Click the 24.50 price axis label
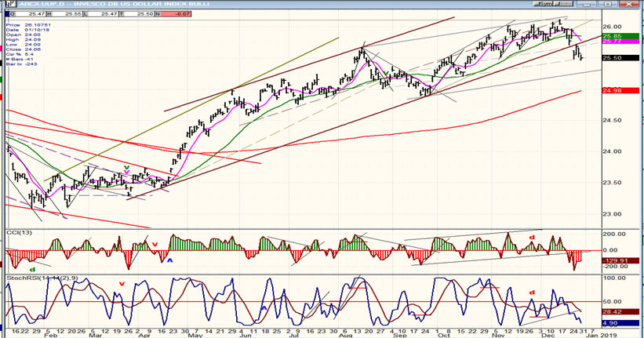644x338 pixels. [612, 120]
